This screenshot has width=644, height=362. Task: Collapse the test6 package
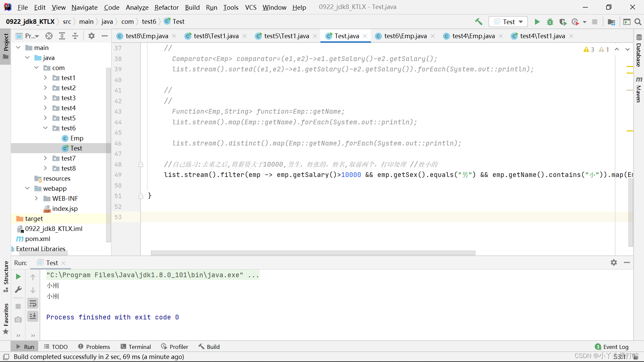click(46, 128)
